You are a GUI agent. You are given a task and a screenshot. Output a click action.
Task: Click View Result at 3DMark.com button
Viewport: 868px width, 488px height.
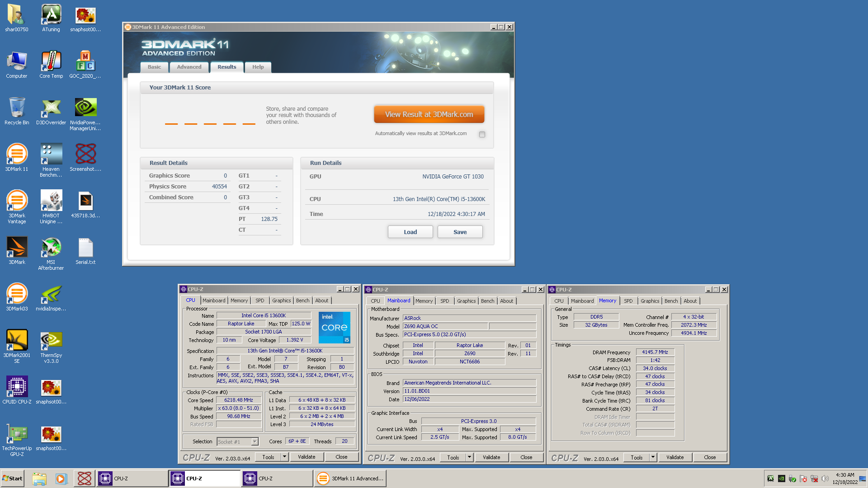[429, 114]
